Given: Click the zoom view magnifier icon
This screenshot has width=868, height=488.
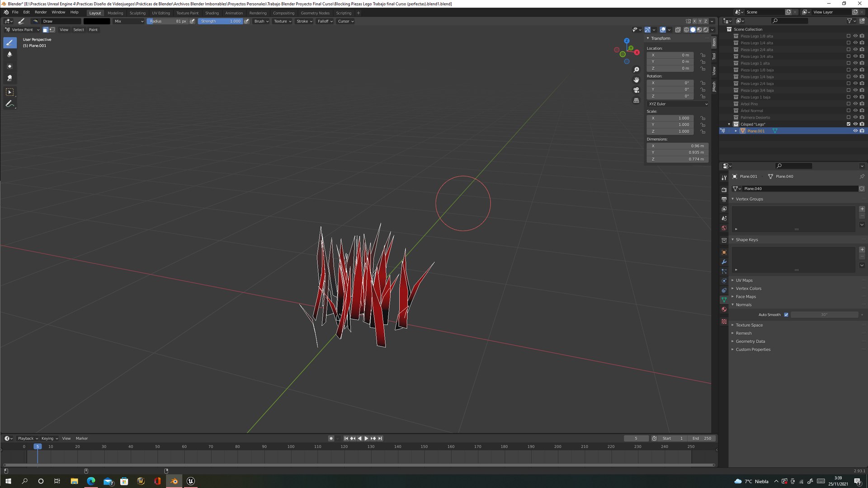Looking at the screenshot, I should 636,70.
